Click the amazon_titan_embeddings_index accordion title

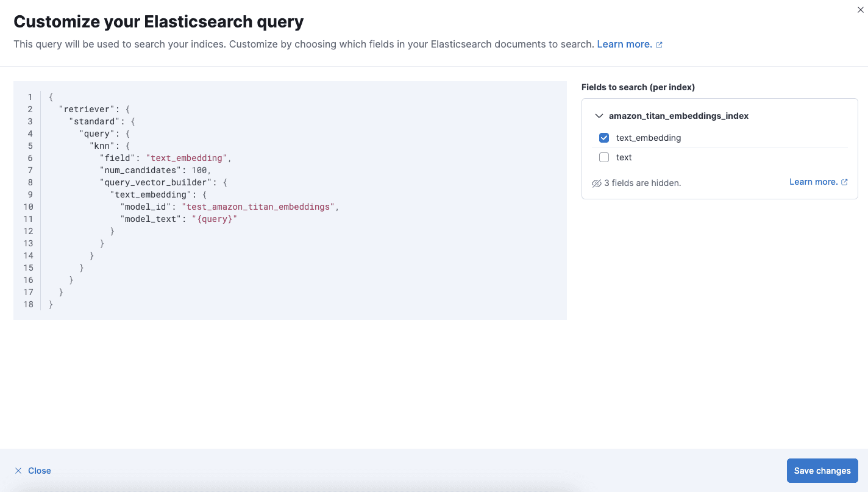pos(678,116)
